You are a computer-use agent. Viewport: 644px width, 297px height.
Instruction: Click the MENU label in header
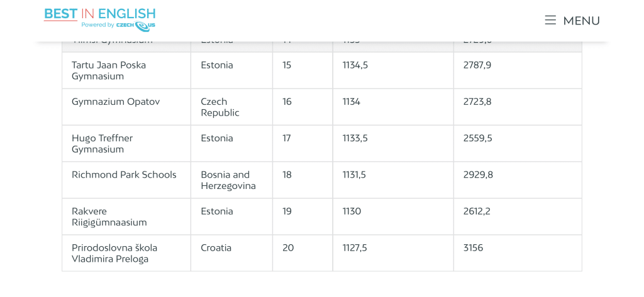coord(581,21)
